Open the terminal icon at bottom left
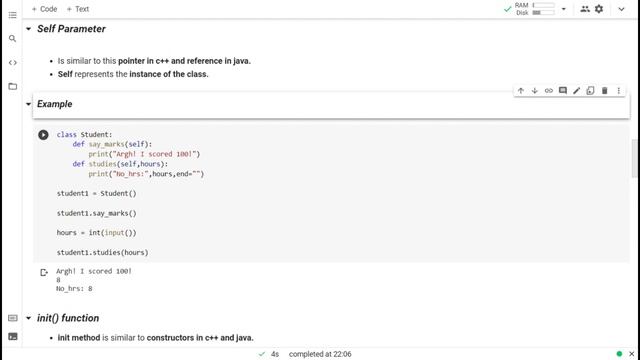Screen dimensions: 640x360 pos(13,337)
